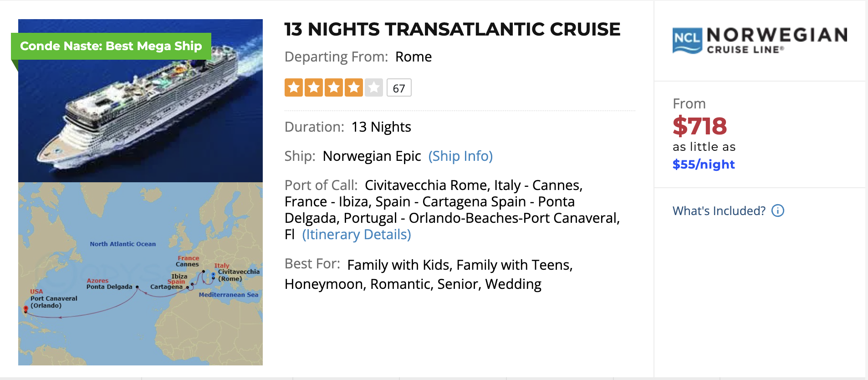Click the $718 price
The image size is (868, 380).
tap(700, 126)
